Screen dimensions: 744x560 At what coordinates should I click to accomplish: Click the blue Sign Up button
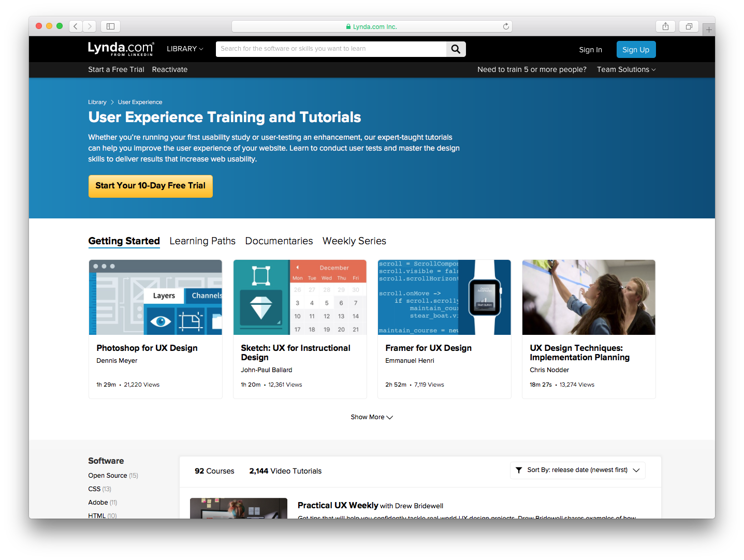point(636,50)
